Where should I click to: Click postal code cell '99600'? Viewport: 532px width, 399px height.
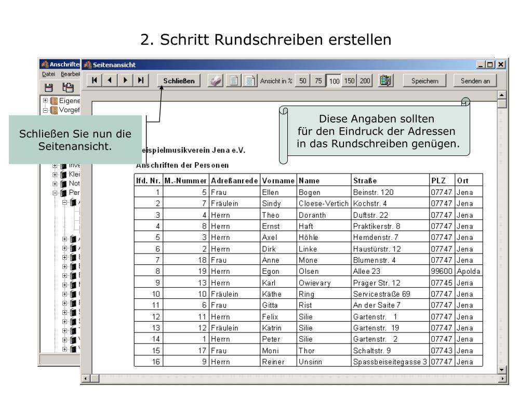442,271
